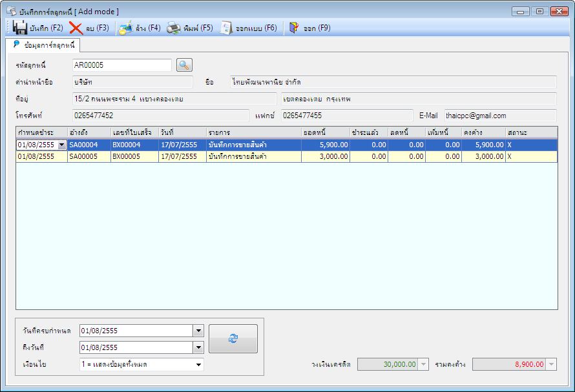Click due date 01/08/2555 in SA00005 row

[x=42, y=156]
